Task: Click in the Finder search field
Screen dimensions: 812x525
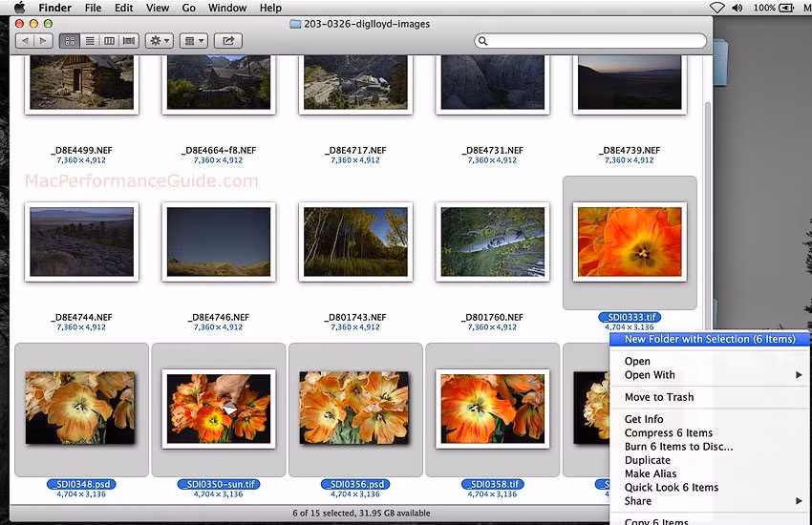Action: click(592, 41)
